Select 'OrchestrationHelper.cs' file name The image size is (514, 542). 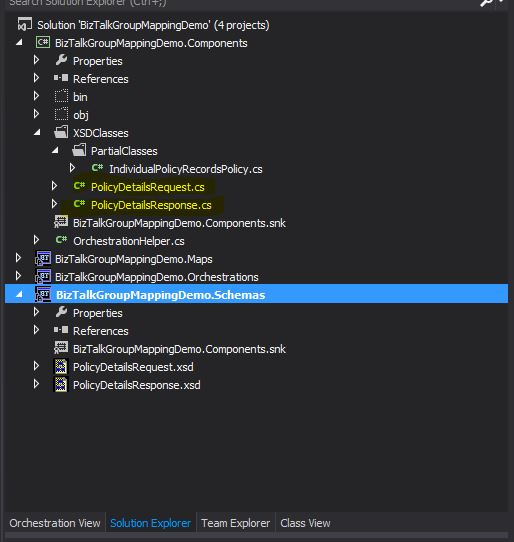click(x=129, y=241)
